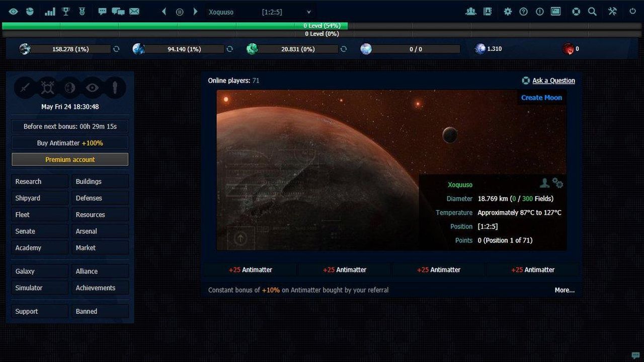644x362 pixels.
Task: Click the alien creature icon in left panel
Action: pyautogui.click(x=47, y=88)
